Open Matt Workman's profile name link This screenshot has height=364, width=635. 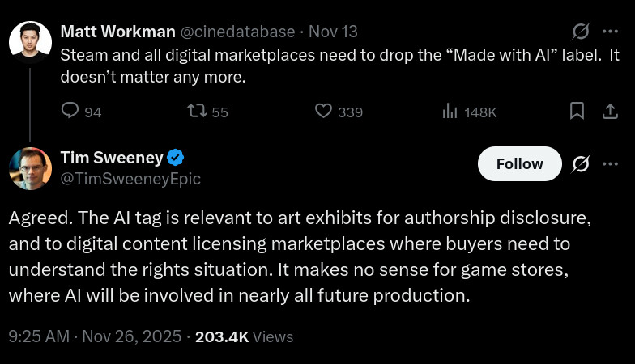[x=117, y=32]
